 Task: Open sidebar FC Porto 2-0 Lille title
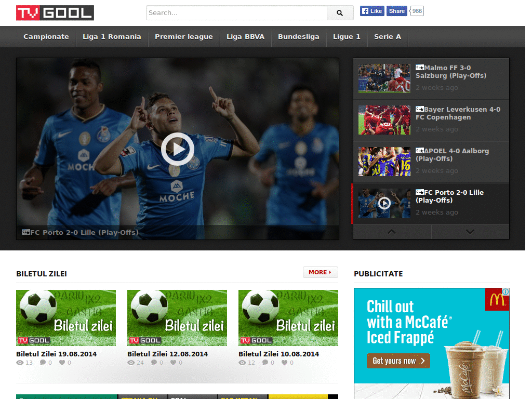pyautogui.click(x=449, y=196)
